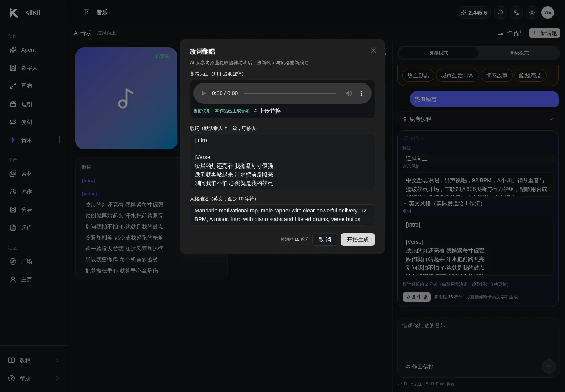Click the 热血励志 chat message bubble
565x392 pixels.
click(484, 99)
